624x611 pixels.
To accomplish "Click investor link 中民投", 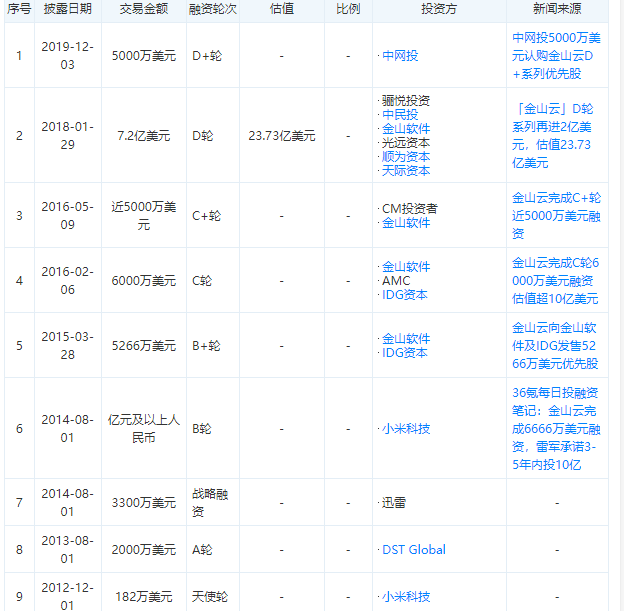I will [x=400, y=115].
